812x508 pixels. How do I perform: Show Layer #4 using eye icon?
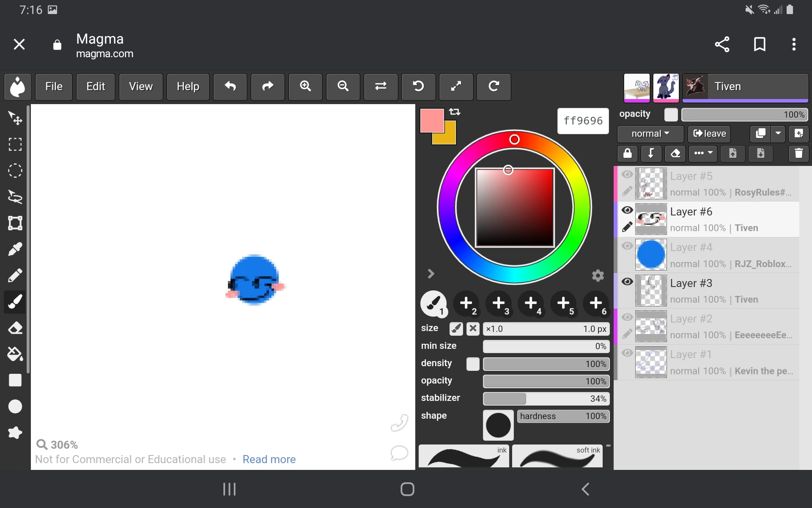click(627, 246)
